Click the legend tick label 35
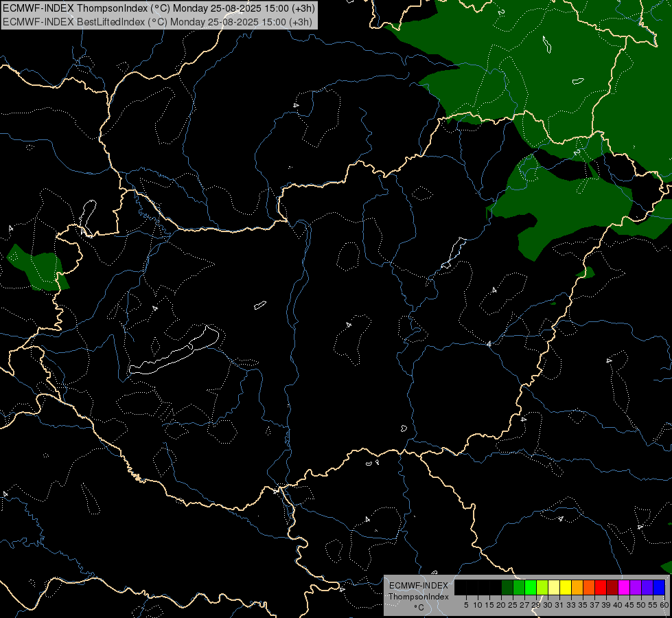 [x=583, y=605]
